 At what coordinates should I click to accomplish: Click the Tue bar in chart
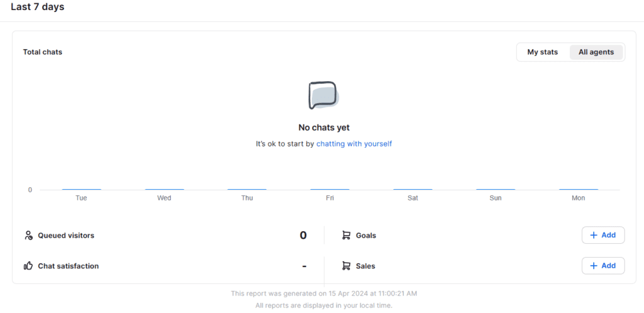81,189
